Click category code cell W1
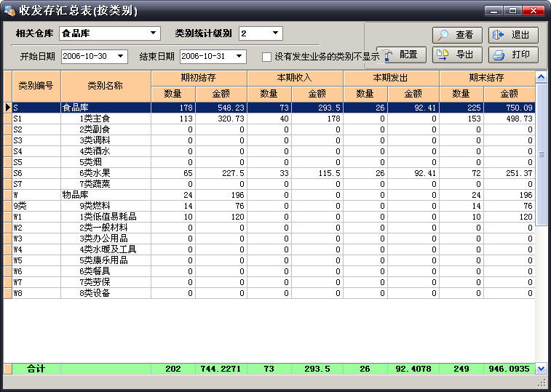This screenshot has width=551, height=392. (x=36, y=217)
